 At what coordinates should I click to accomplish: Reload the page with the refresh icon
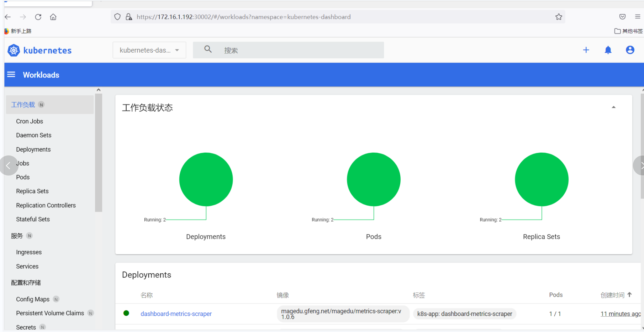tap(38, 17)
